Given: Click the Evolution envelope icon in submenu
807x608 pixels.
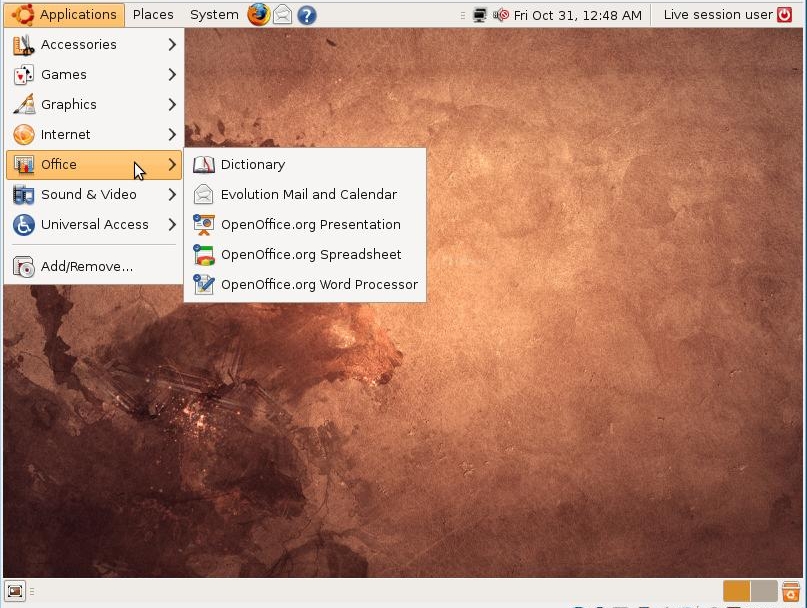Looking at the screenshot, I should click(x=204, y=195).
